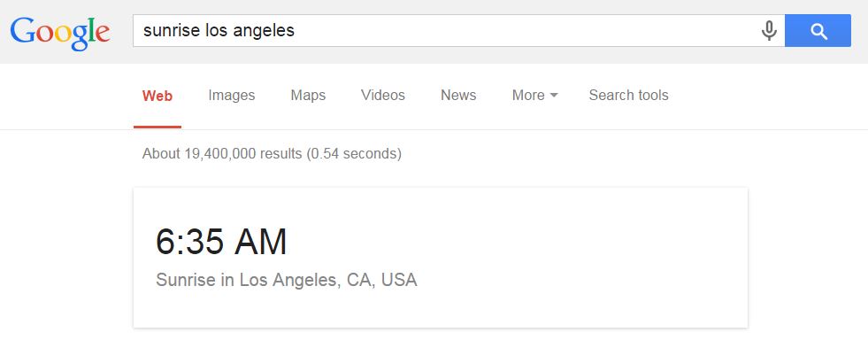The width and height of the screenshot is (868, 348).
Task: Click the blue magnifying glass search button
Action: 818,30
